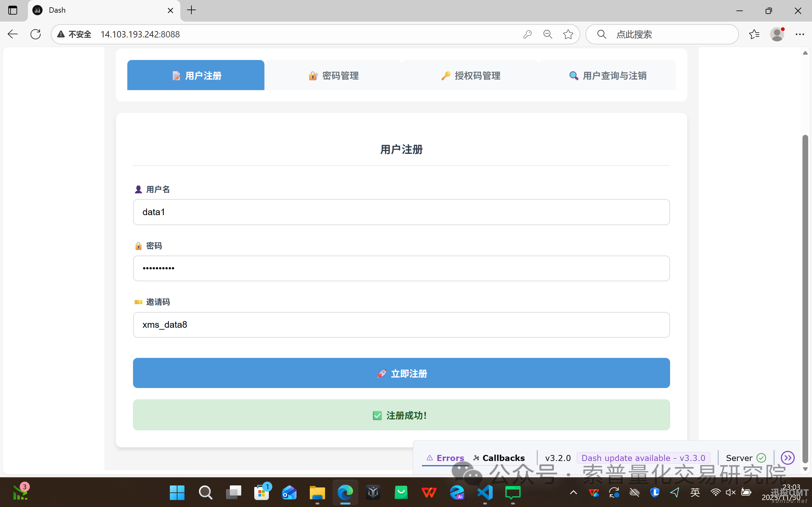Image resolution: width=812 pixels, height=507 pixels.
Task: Add the Dash page to favorites via star icon
Action: (x=568, y=34)
